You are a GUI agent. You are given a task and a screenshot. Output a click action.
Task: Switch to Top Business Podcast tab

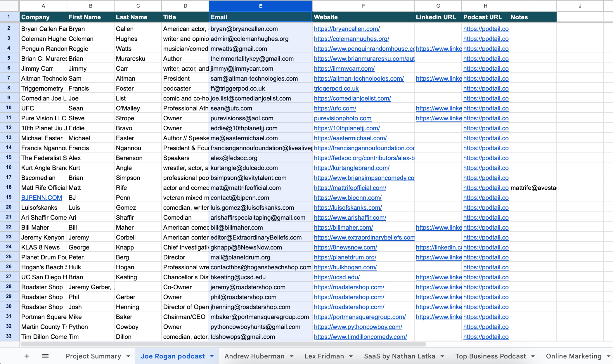click(491, 356)
